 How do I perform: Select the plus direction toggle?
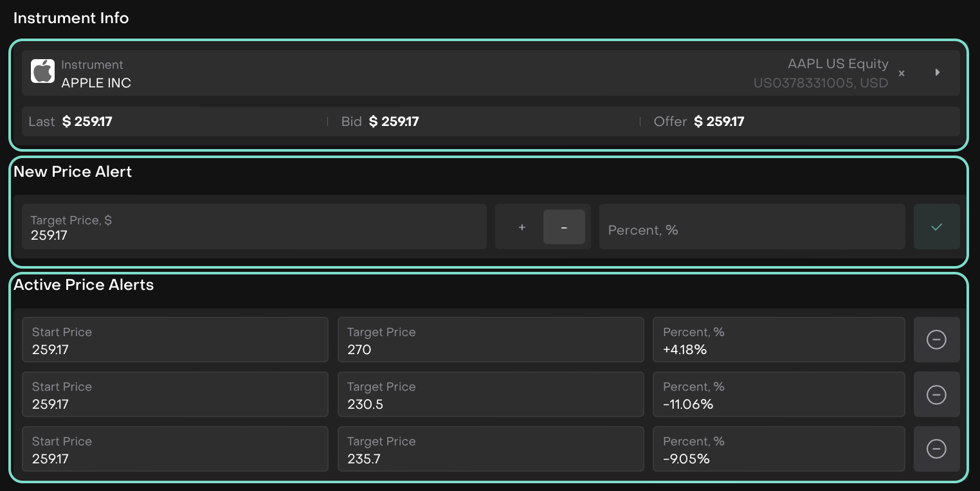pyautogui.click(x=522, y=228)
